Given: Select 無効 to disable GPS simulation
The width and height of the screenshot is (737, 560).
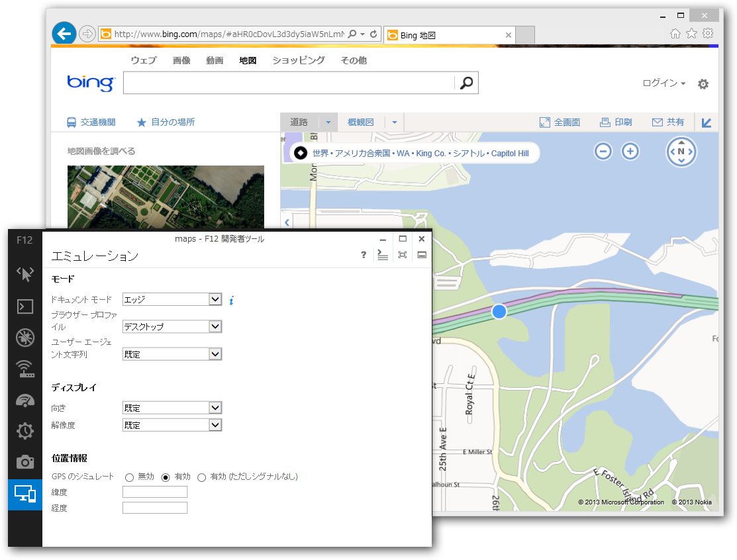Looking at the screenshot, I should 130,477.
